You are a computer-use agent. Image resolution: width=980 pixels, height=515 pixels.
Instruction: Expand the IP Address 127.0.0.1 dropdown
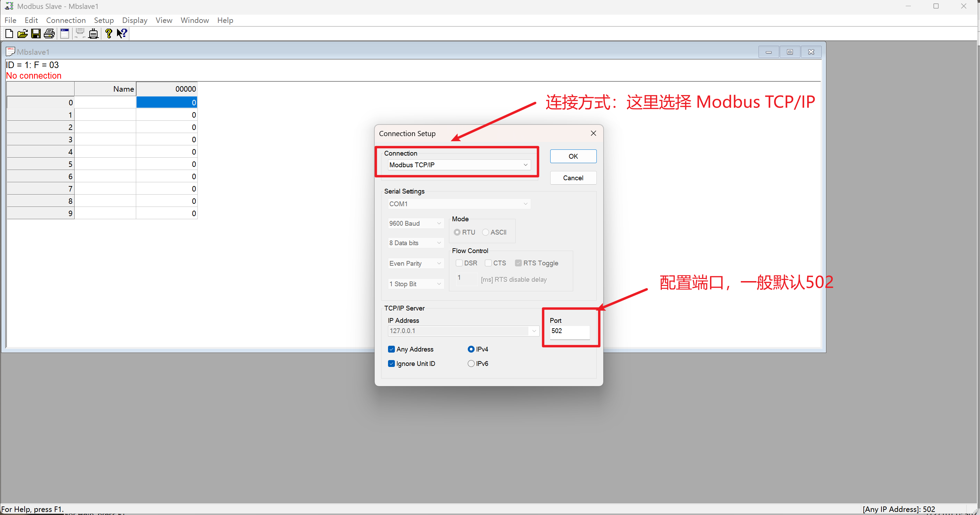click(534, 331)
